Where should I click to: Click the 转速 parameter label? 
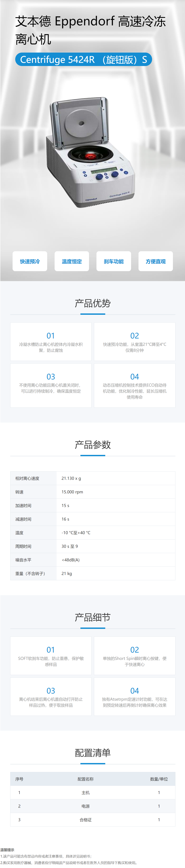click(x=20, y=492)
